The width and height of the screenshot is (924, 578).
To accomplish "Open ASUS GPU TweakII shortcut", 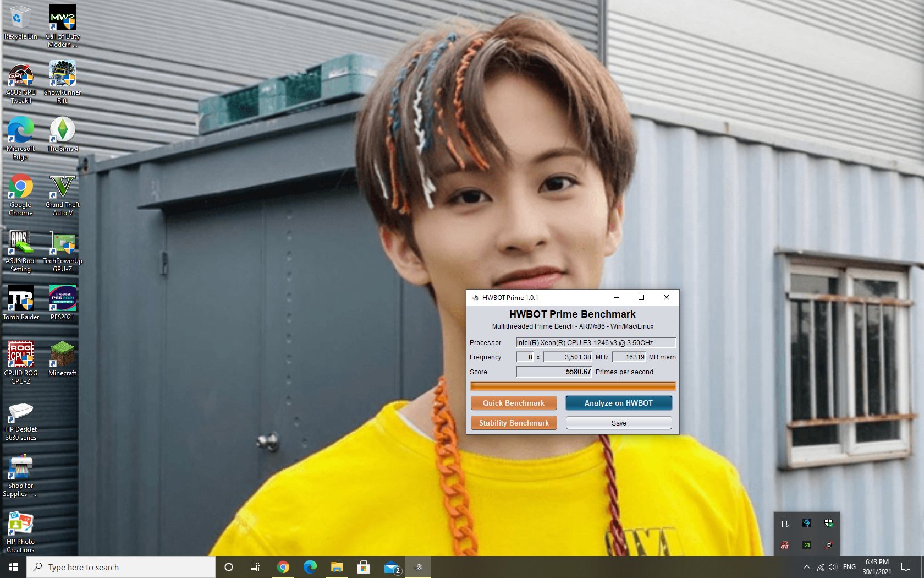I will pyautogui.click(x=21, y=83).
